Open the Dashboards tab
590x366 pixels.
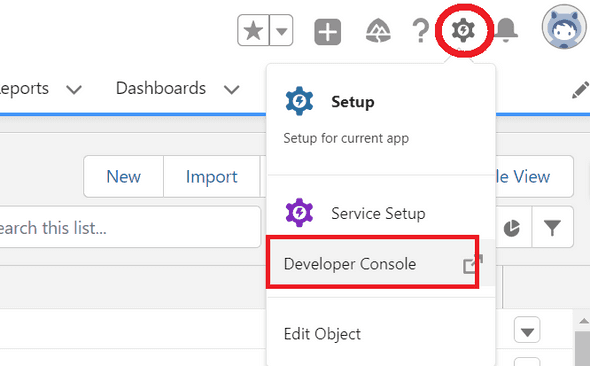coord(161,88)
